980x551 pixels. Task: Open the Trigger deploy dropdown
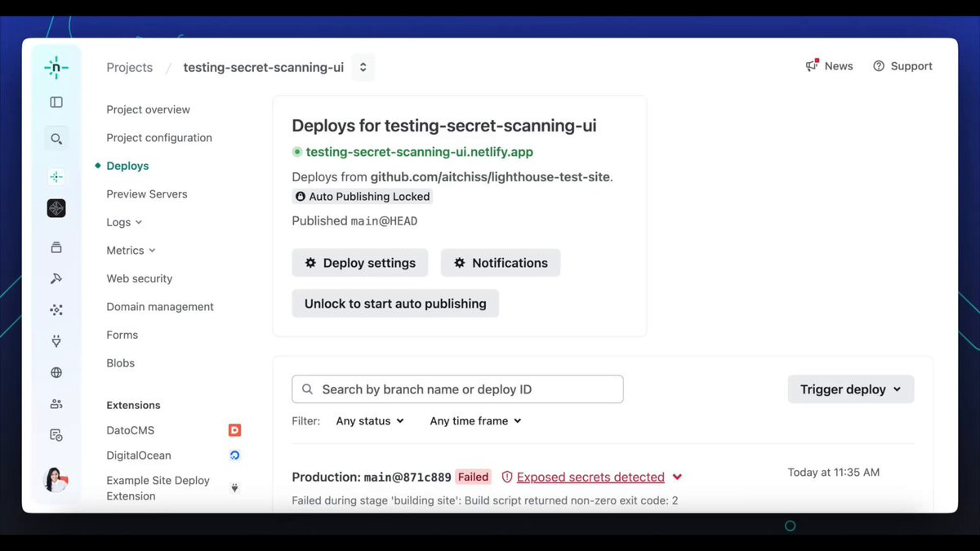point(851,389)
